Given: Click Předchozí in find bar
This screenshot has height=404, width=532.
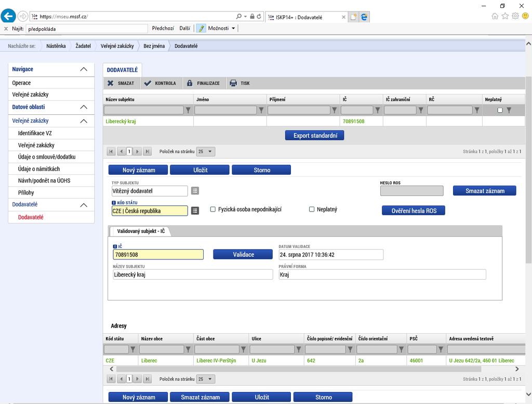Looking at the screenshot, I should click(163, 29).
